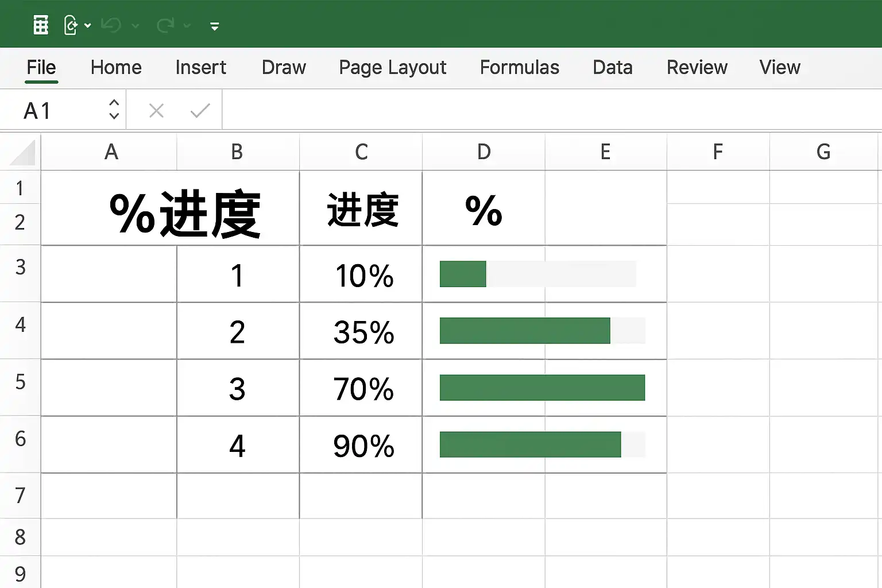Image resolution: width=882 pixels, height=588 pixels.
Task: Open the Redo history dropdown arrow
Action: pos(187,27)
